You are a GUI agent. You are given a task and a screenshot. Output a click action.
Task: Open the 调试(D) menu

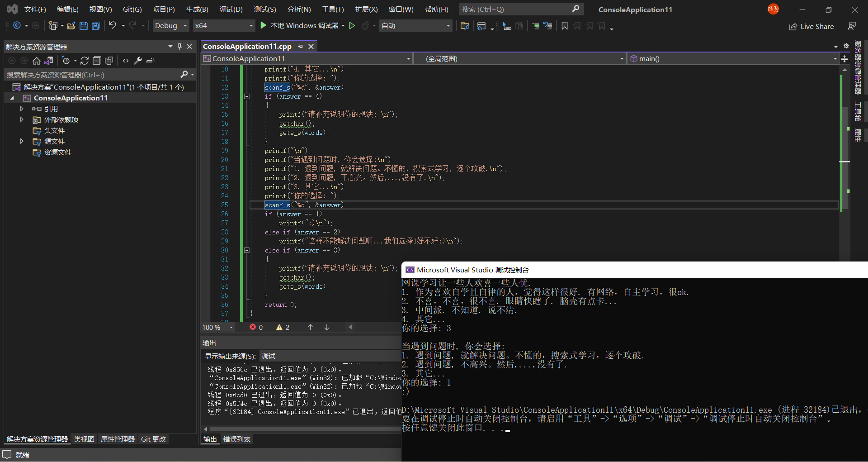coord(231,9)
